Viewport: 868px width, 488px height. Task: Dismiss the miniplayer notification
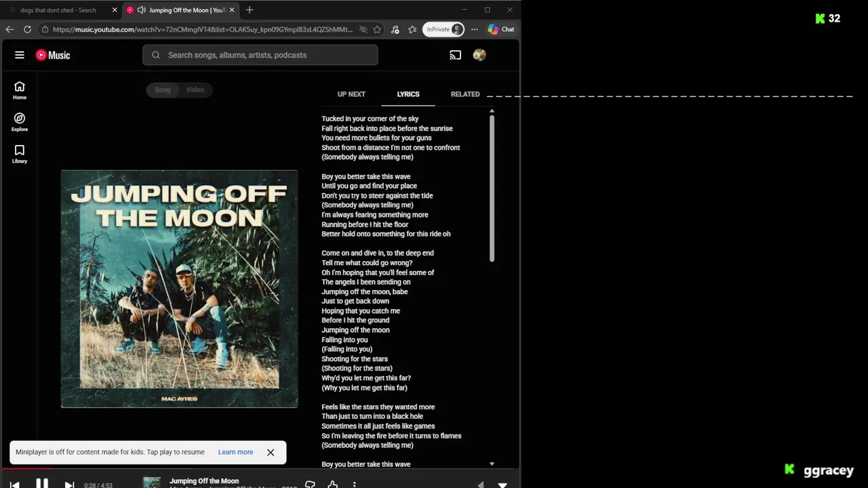[x=271, y=452]
